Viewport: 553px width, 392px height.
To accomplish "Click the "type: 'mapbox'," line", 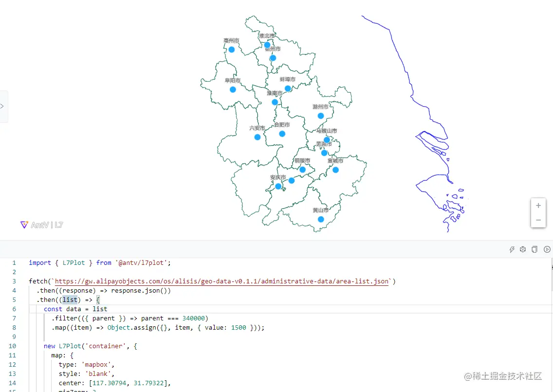I will (87, 364).
